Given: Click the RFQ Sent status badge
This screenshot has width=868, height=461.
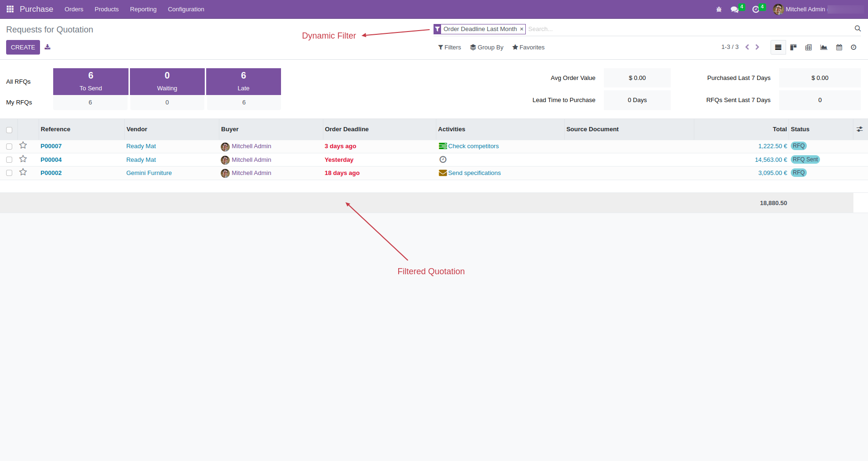Looking at the screenshot, I should click(805, 159).
